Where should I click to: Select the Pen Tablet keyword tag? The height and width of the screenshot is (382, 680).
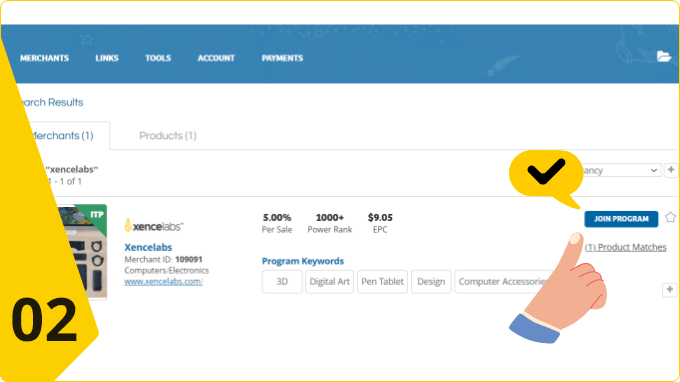(x=382, y=282)
